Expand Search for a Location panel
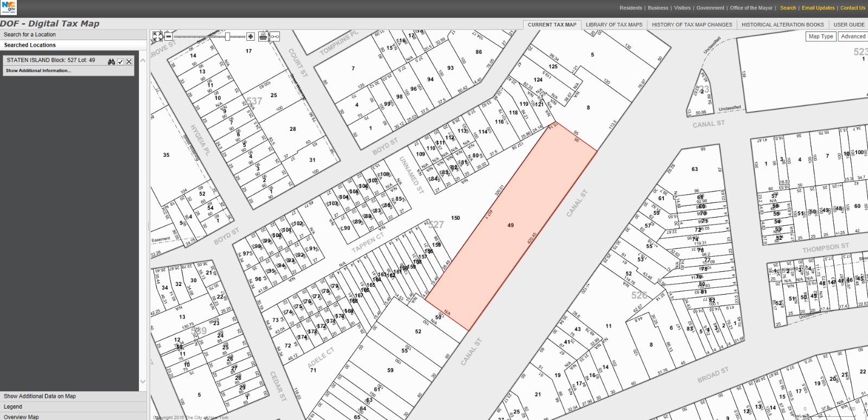This screenshot has width=868, height=420. pos(30,34)
